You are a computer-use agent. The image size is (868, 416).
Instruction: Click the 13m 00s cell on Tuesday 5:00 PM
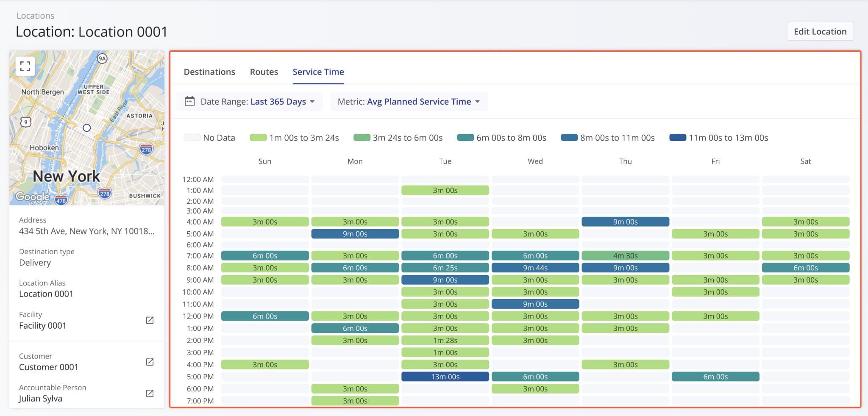[445, 377]
